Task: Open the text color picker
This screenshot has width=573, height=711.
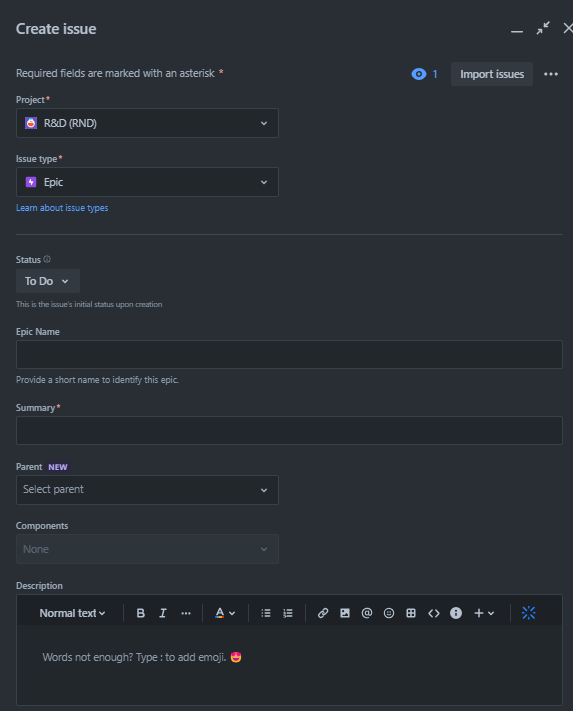Action: [x=225, y=613]
